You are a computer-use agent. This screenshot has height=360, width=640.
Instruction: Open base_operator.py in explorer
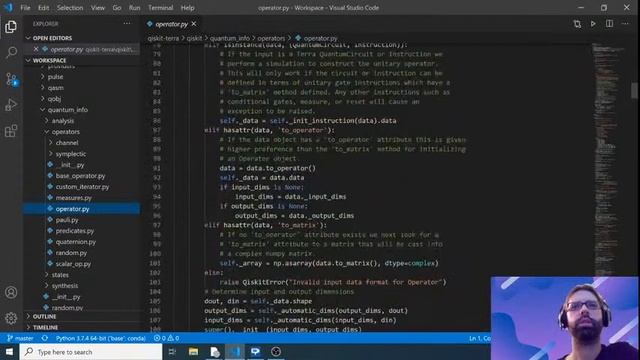pos(80,176)
